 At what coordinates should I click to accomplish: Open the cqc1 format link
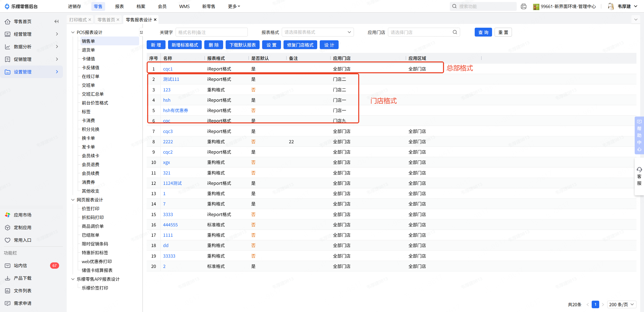[x=168, y=69]
